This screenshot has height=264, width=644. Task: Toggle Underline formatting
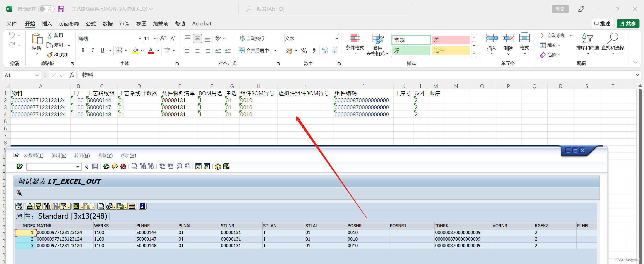click(x=102, y=50)
